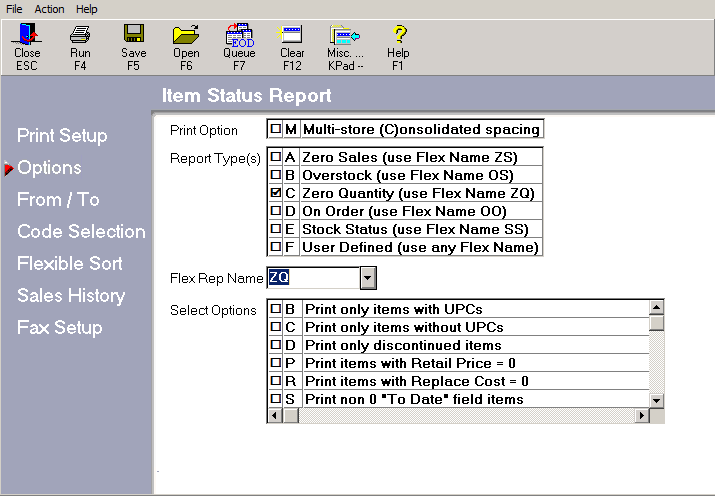
Task: Check User Defined report type F
Action: pos(275,247)
